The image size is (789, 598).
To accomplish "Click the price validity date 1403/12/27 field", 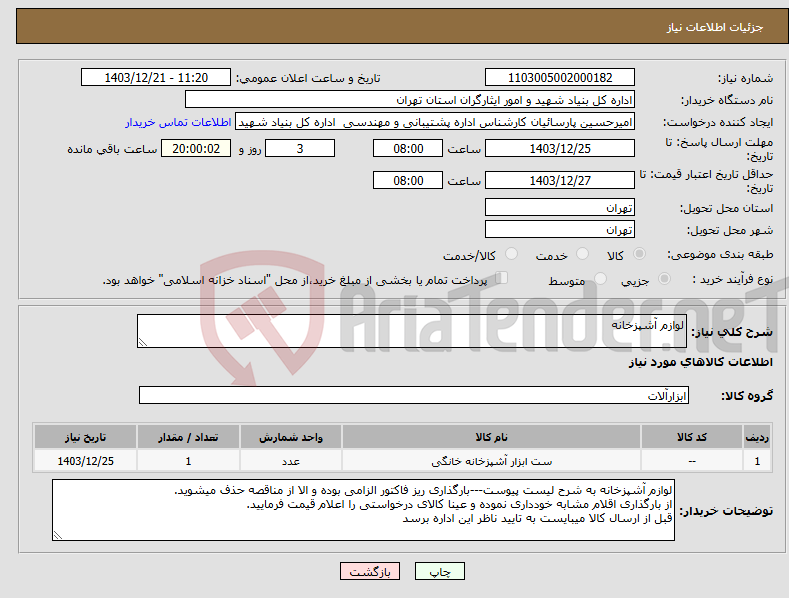I will tap(560, 180).
